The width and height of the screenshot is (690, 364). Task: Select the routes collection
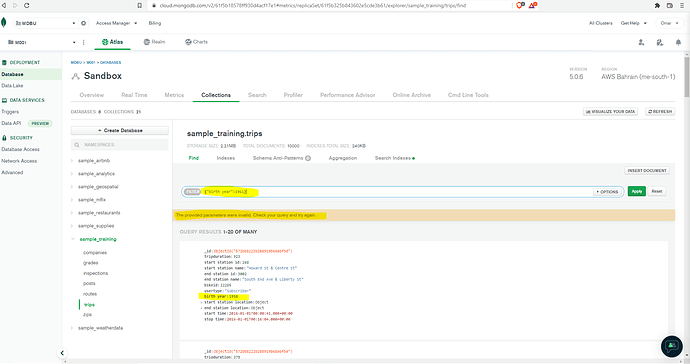(x=90, y=294)
